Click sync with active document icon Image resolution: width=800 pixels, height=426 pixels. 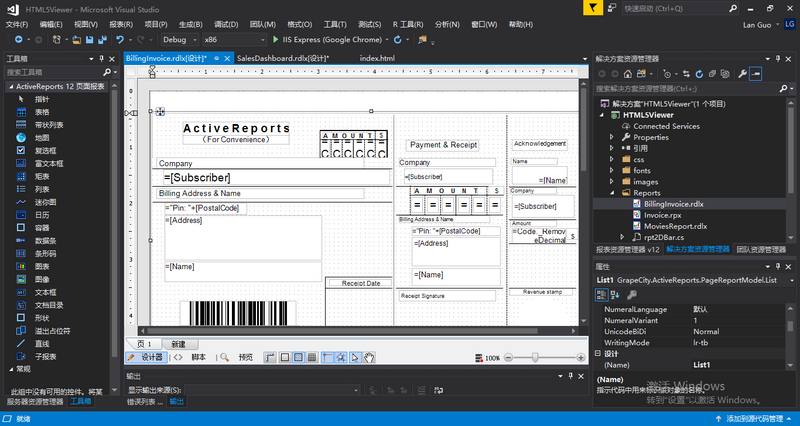(686, 74)
